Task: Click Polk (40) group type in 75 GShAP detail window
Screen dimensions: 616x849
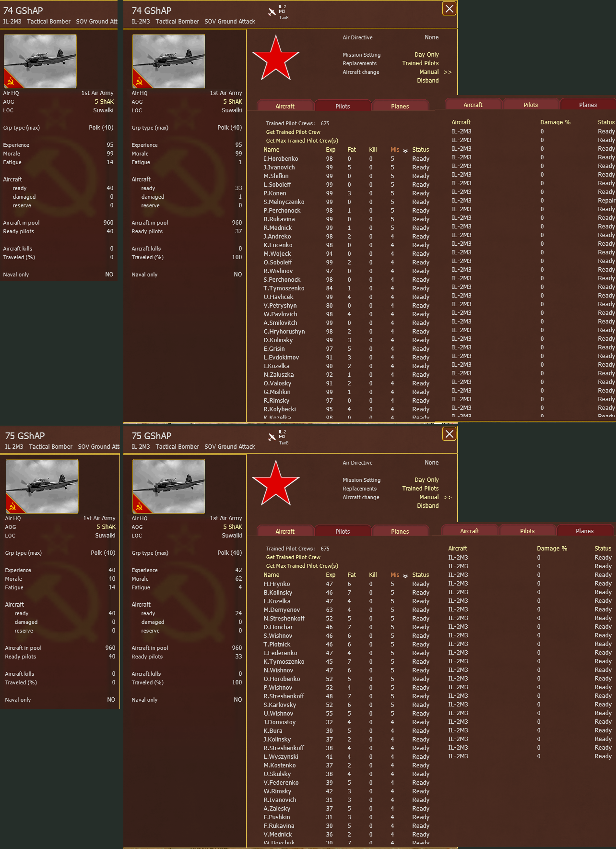Action: (x=229, y=553)
